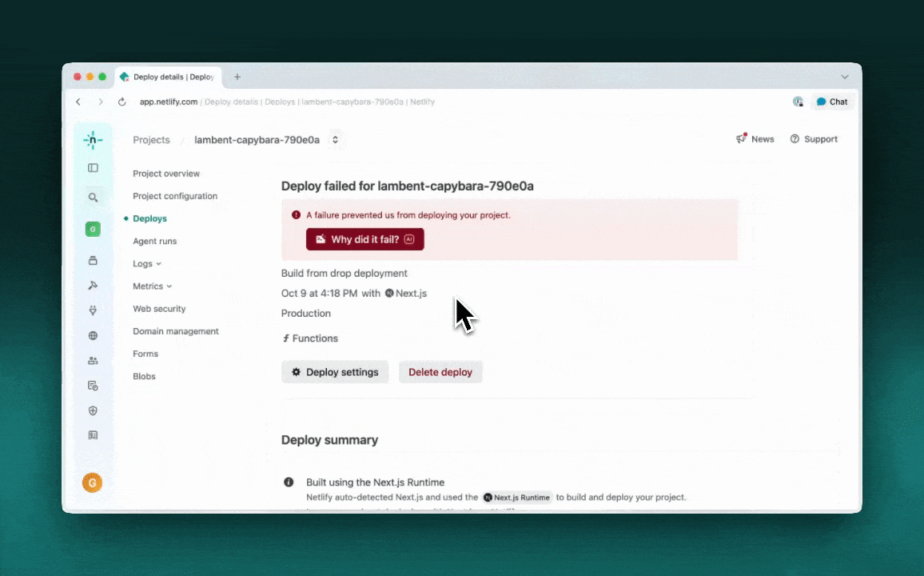Click the gear icon in Deploy settings
Image resolution: width=924 pixels, height=576 pixels.
click(x=297, y=372)
